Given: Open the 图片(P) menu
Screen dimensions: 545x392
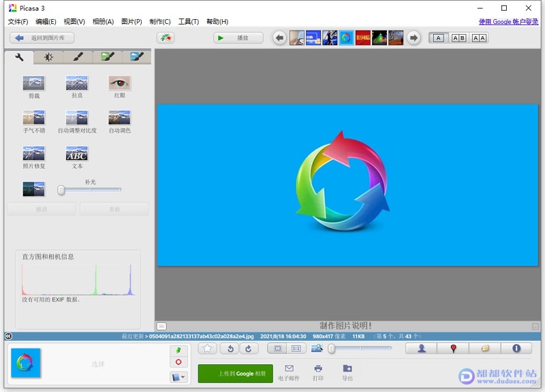Looking at the screenshot, I should (x=131, y=22).
